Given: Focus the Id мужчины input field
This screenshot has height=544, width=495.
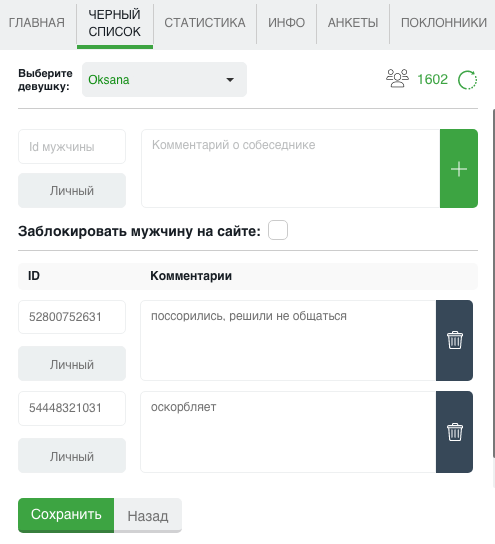Looking at the screenshot, I should (72, 146).
